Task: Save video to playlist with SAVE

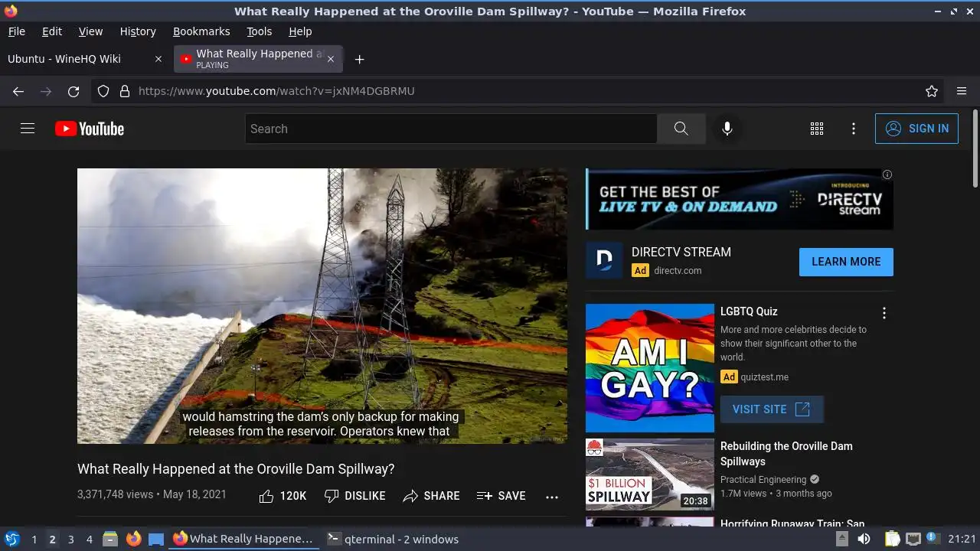Action: pos(501,496)
